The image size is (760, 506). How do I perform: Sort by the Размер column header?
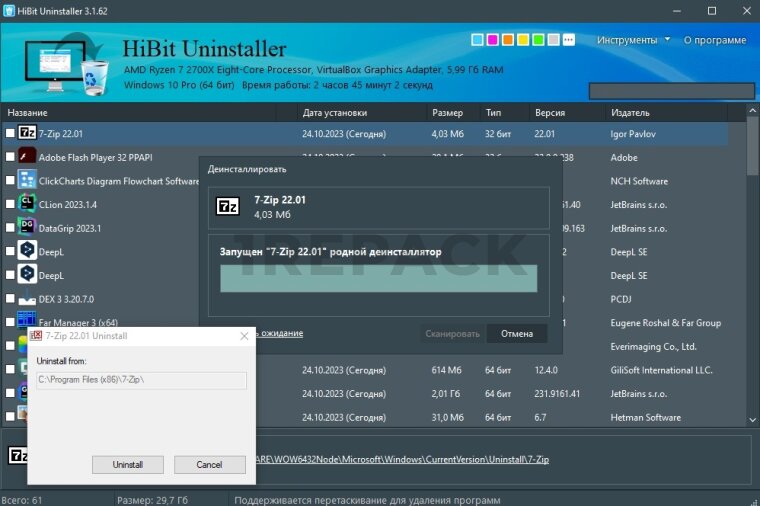tap(447, 113)
